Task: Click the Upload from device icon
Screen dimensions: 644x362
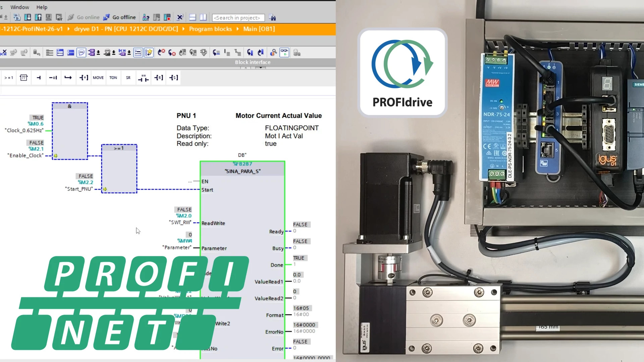Action: tap(38, 17)
